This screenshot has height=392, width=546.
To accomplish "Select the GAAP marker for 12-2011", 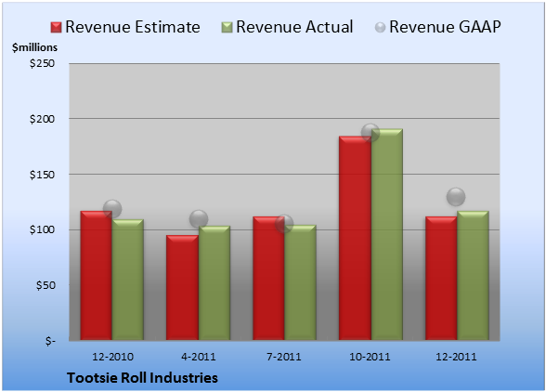I will [456, 197].
